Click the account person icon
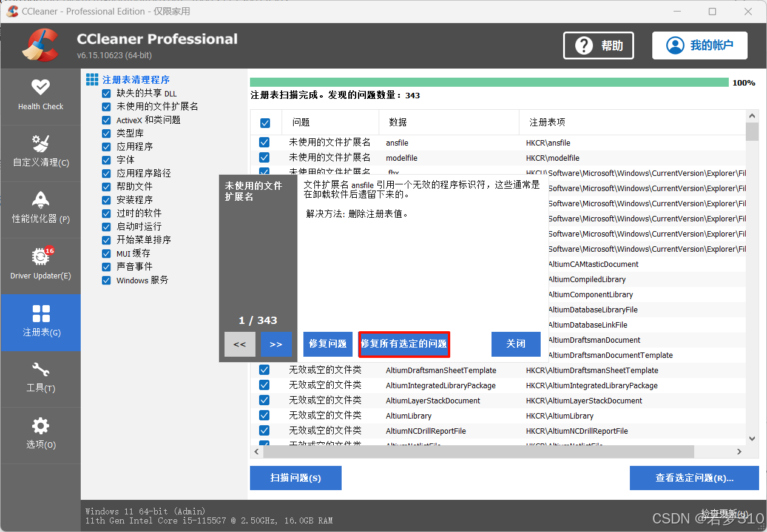 675,45
